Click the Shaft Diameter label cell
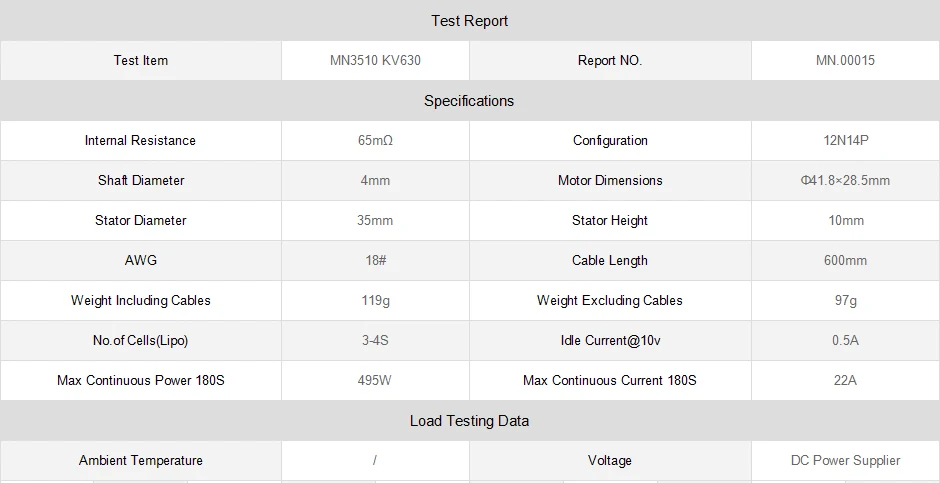The height and width of the screenshot is (483, 940). [140, 181]
